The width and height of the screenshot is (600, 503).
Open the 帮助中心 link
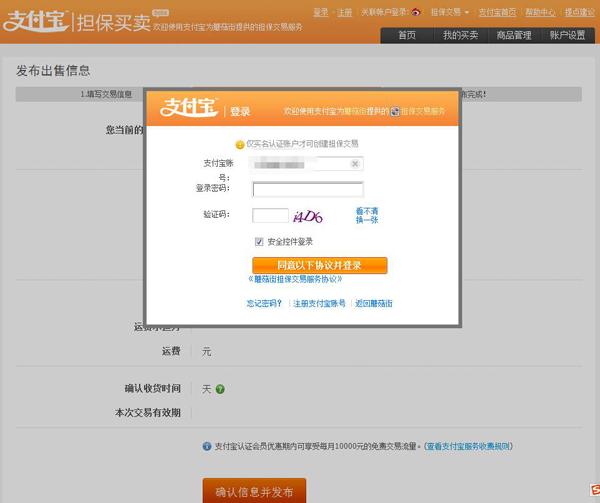(x=540, y=12)
